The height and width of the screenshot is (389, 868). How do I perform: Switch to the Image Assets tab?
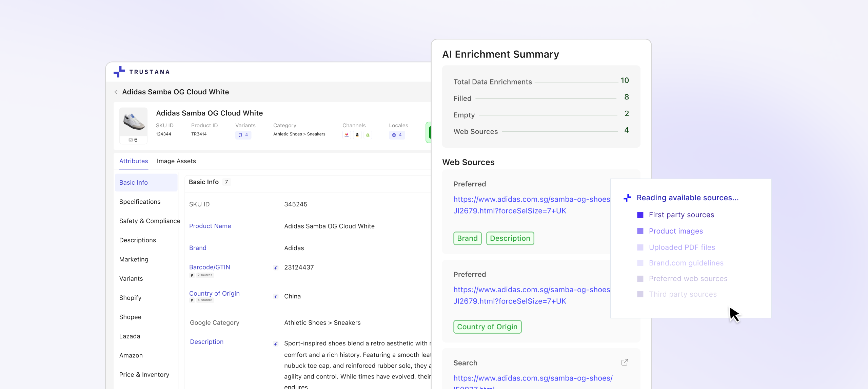[x=176, y=161]
